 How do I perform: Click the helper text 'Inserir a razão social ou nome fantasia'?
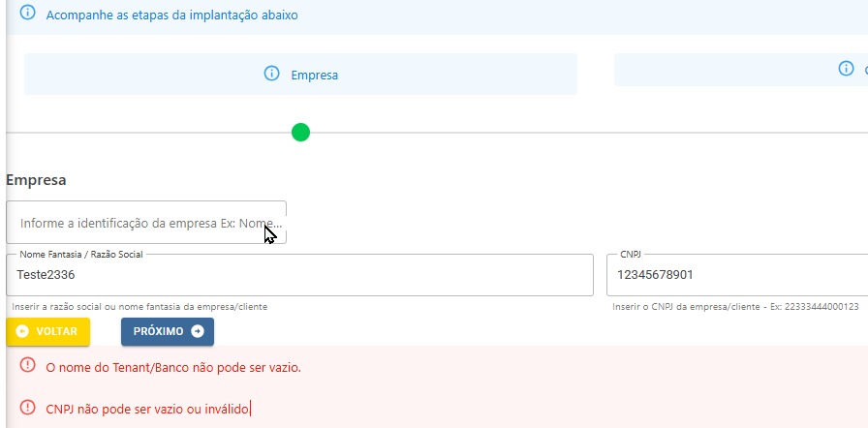(x=139, y=306)
